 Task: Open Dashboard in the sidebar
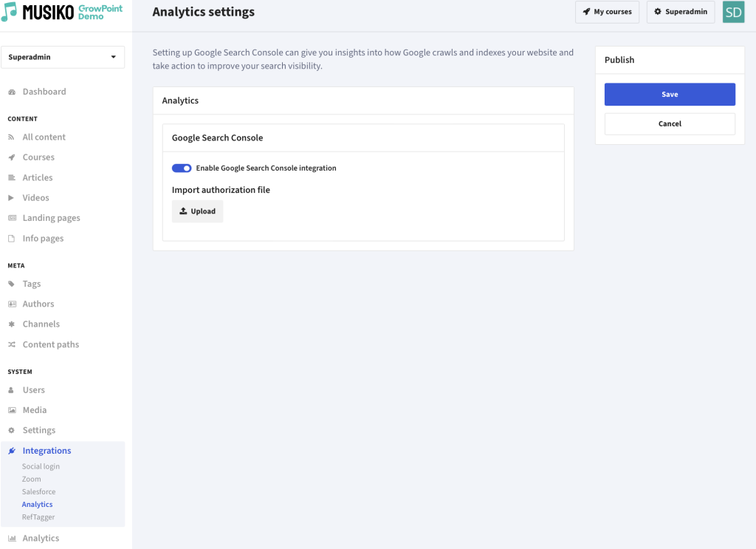44,92
